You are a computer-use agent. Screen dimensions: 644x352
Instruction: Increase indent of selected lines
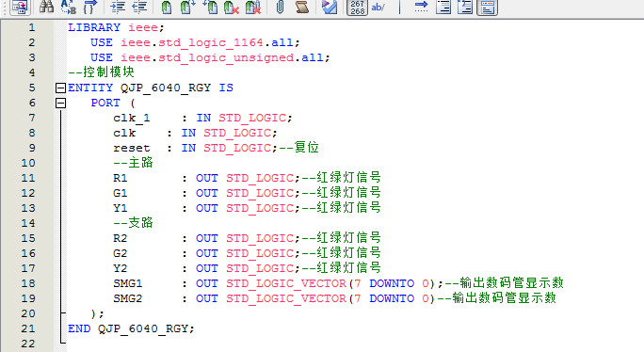pyautogui.click(x=118, y=7)
